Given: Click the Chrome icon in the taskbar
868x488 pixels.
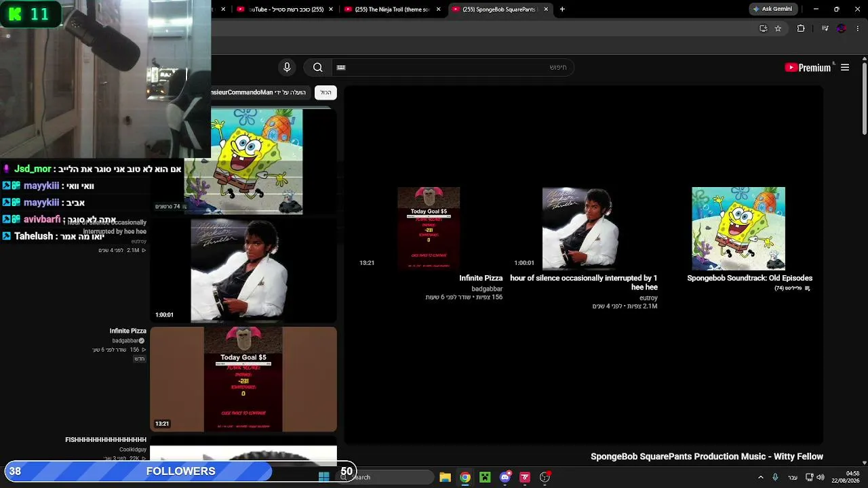Looking at the screenshot, I should (465, 477).
